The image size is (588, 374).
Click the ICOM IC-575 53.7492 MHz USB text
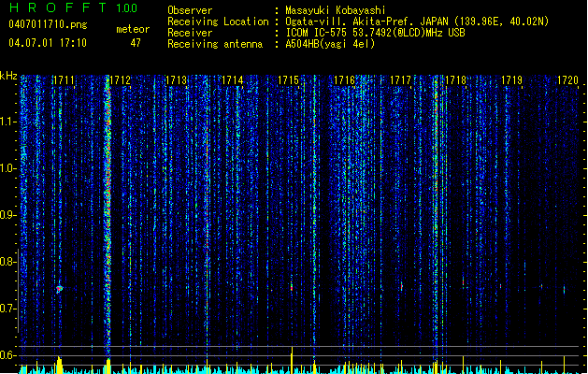[375, 33]
